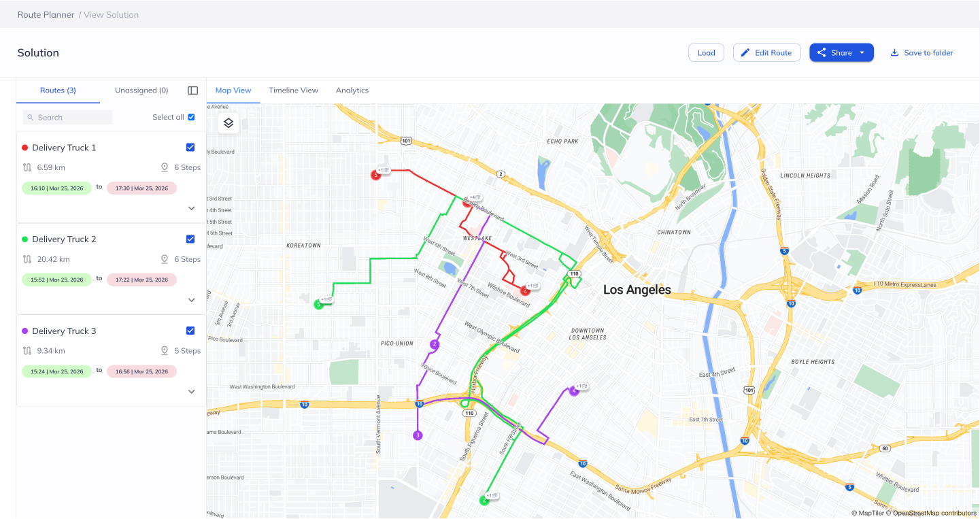The height and width of the screenshot is (519, 980).
Task: Select red stop marker 2 on Wilshire Boulevard
Action: coord(525,290)
